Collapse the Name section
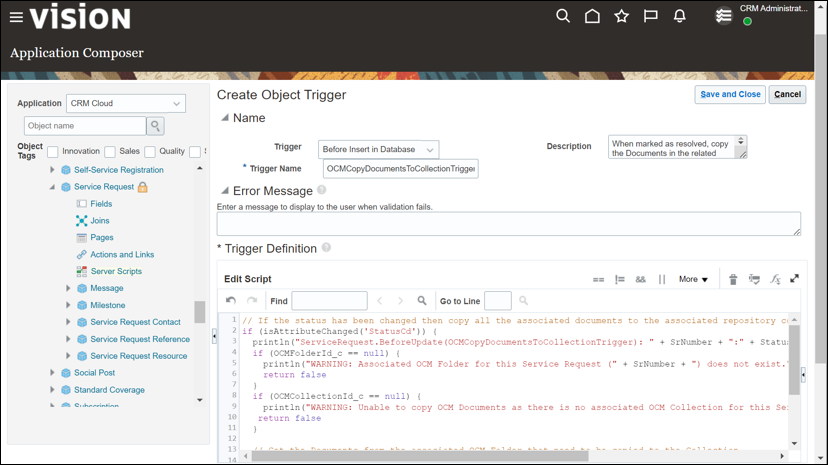 pyautogui.click(x=225, y=118)
